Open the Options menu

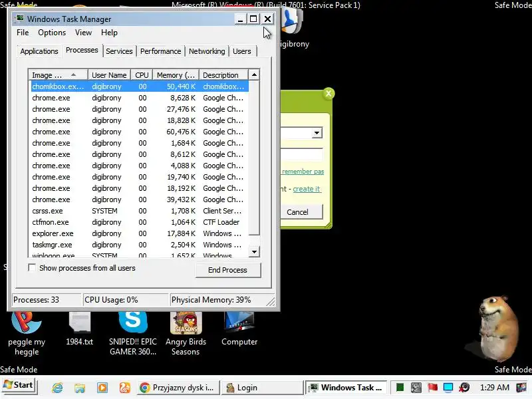(x=52, y=33)
